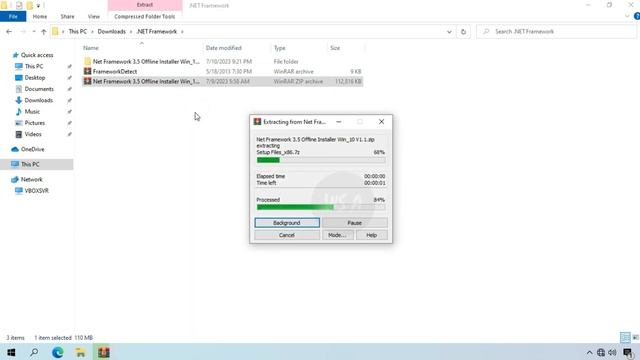Click the WinRAR taskbar icon
640x360 pixels.
104,352
